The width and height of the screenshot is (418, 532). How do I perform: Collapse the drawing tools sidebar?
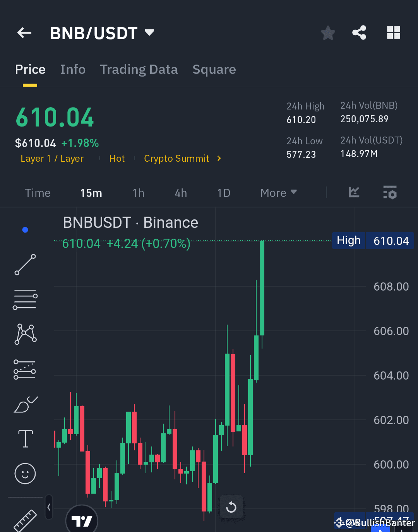[x=49, y=508]
